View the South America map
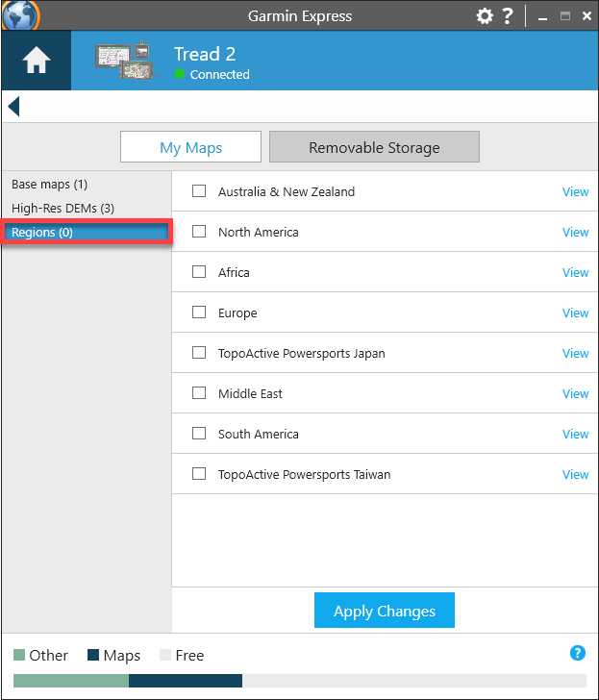 click(575, 434)
